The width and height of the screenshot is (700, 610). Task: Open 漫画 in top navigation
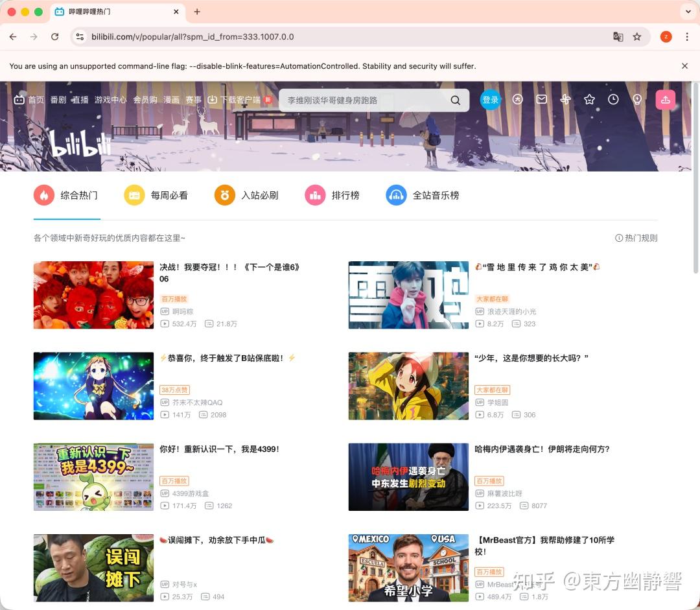point(171,100)
